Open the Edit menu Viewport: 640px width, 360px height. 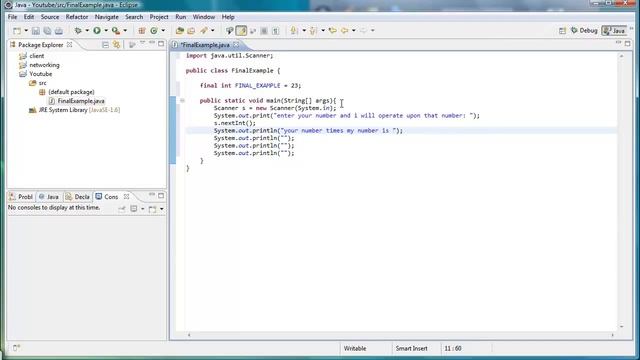pos(29,17)
